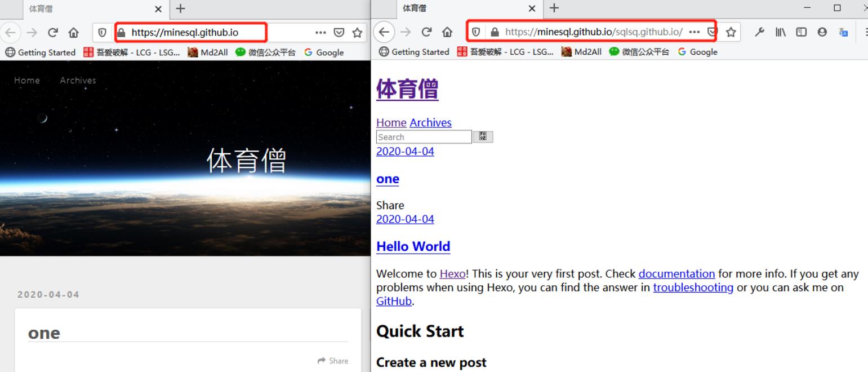
Task: Open developer tools wrench in right window
Action: click(760, 33)
